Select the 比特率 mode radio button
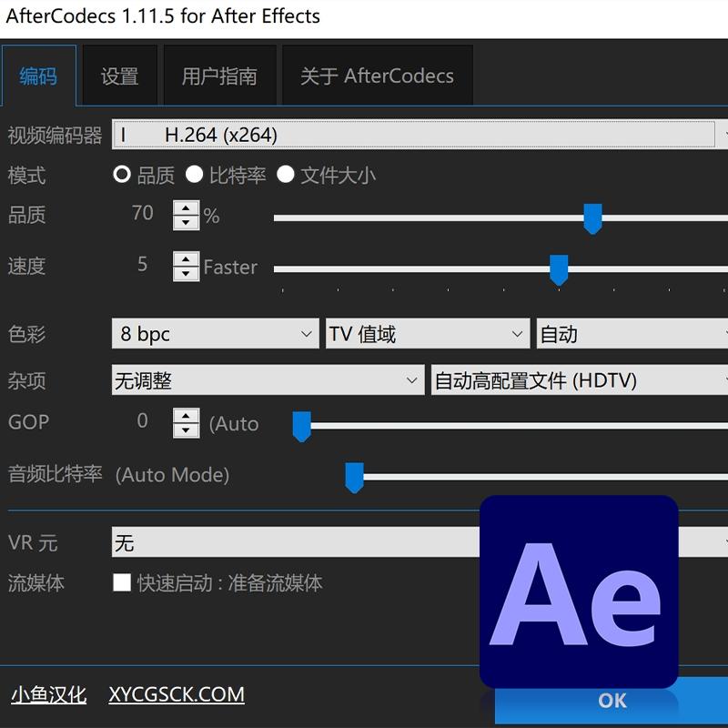Image resolution: width=728 pixels, height=728 pixels. click(x=194, y=175)
